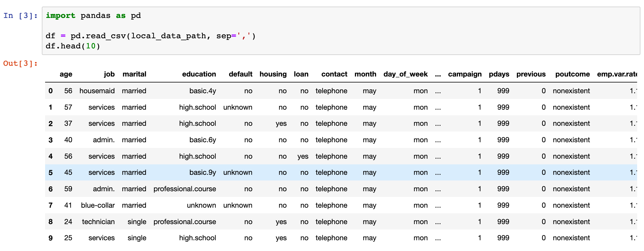644x251 pixels.
Task: Click the In [3] input prompt
Action: click(21, 16)
